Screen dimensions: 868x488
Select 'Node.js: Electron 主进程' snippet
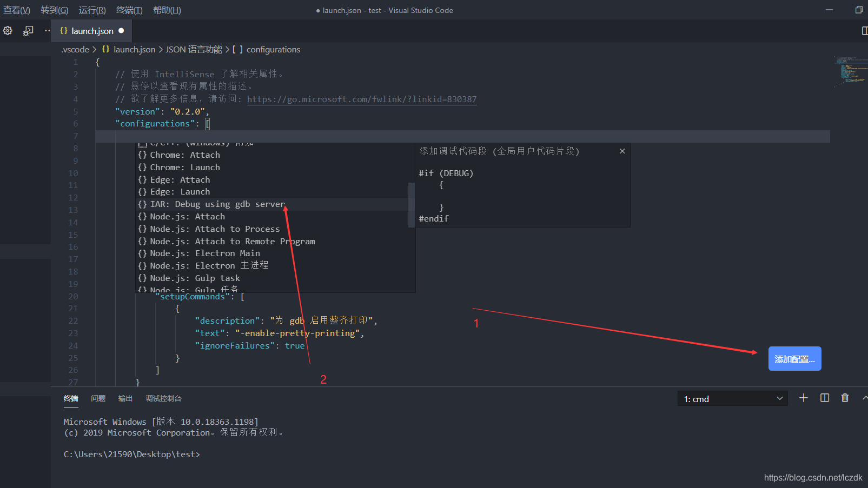(276, 266)
